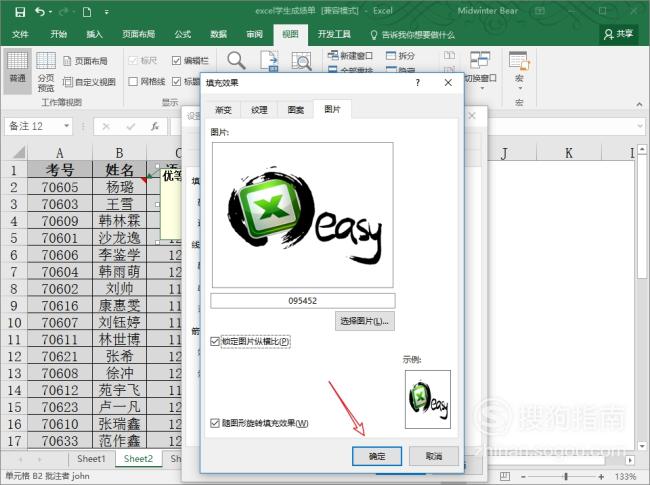Click the insert function fx icon
Viewport: 650px width, 485px height.
155,126
